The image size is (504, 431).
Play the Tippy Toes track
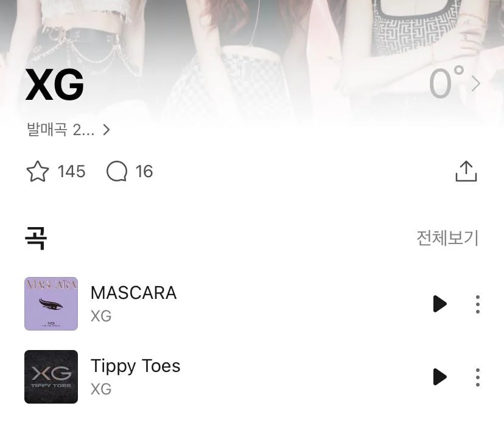click(x=439, y=377)
